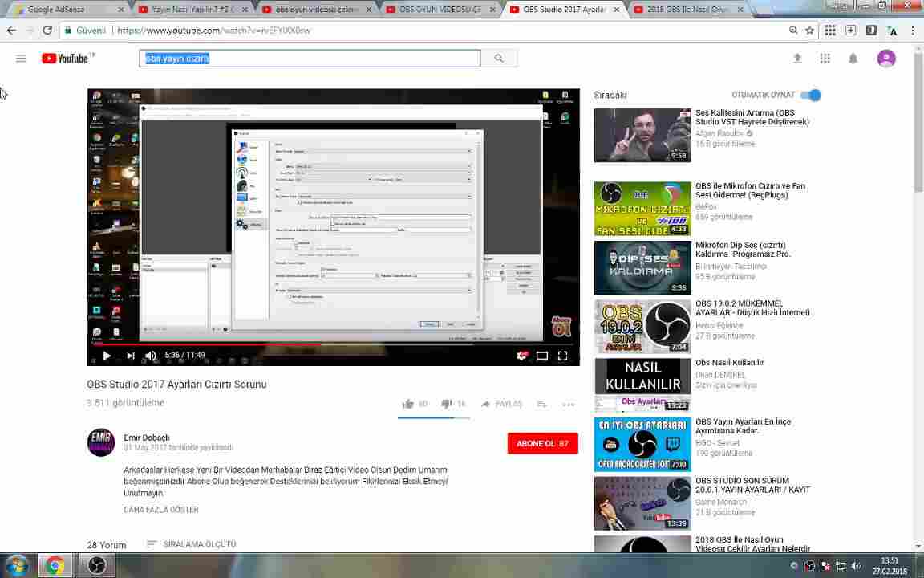924x578 pixels.
Task: Open the taskbar clock showing 13:51
Action: 890,566
